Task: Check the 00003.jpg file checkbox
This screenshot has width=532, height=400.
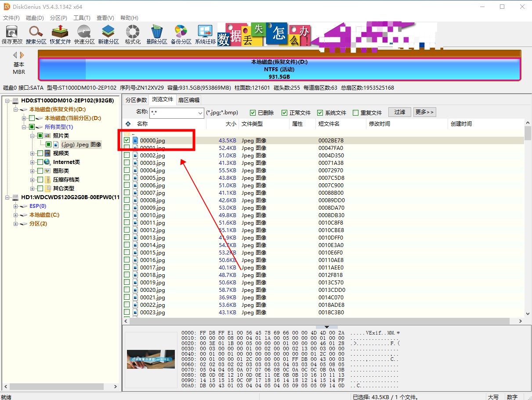Action: [127, 163]
